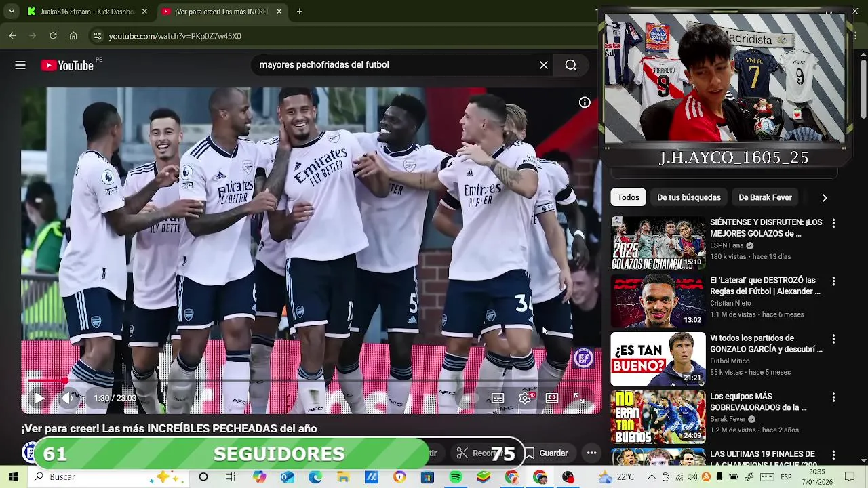Image resolution: width=868 pixels, height=488 pixels.
Task: Open options menu for Futbol Mitico video
Action: pyautogui.click(x=833, y=339)
